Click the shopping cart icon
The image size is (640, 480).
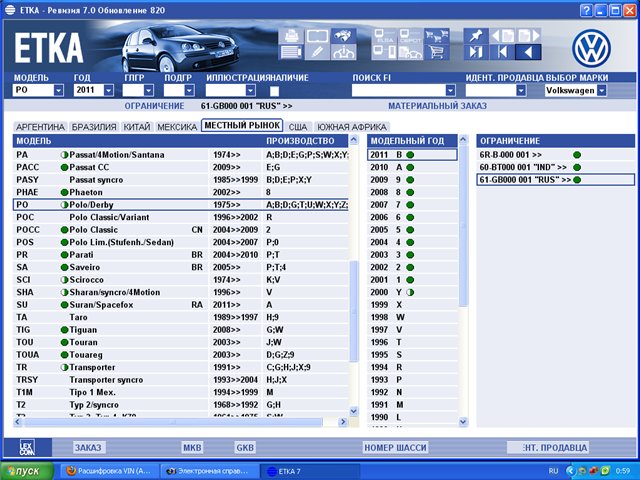[x=436, y=52]
